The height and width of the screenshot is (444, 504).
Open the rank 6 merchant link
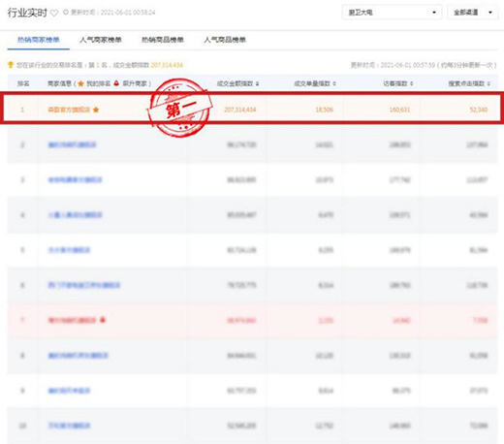[84, 285]
